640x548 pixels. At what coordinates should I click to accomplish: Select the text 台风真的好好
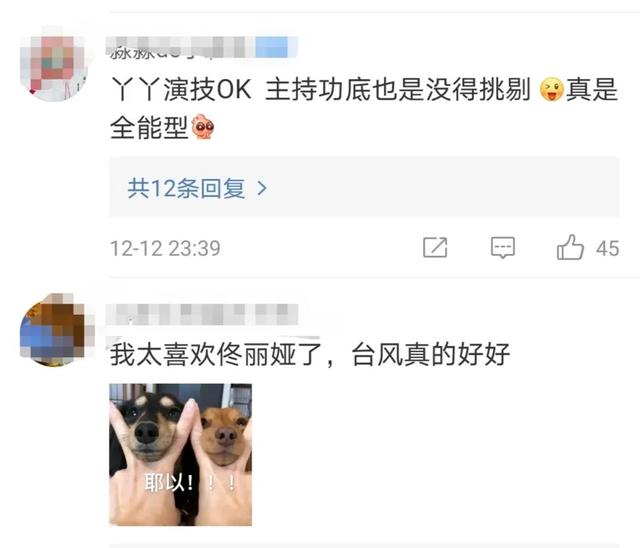pos(431,354)
